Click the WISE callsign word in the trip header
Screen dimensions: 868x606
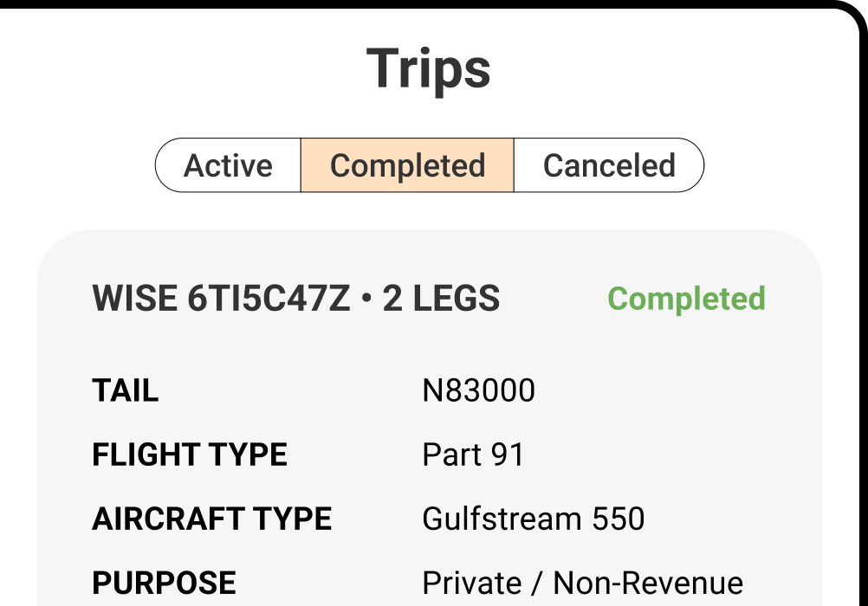(135, 299)
